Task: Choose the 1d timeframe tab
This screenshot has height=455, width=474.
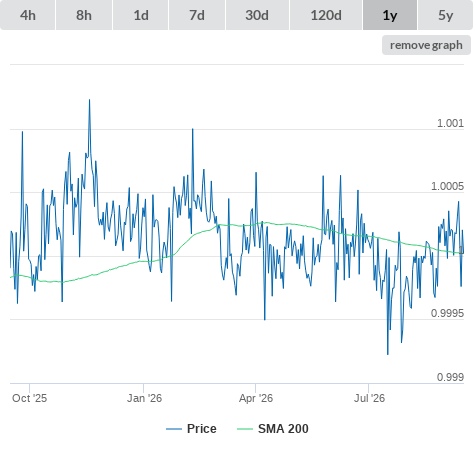Action: (141, 15)
